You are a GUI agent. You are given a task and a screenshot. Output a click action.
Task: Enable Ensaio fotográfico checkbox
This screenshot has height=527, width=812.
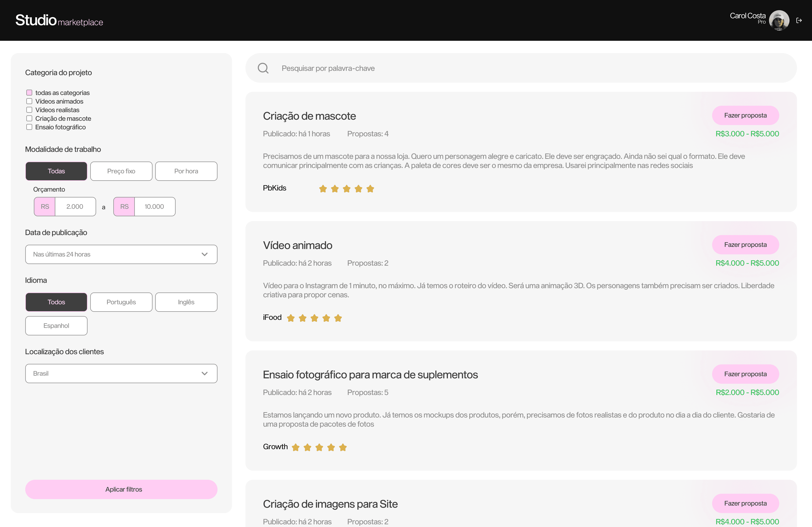pyautogui.click(x=29, y=127)
